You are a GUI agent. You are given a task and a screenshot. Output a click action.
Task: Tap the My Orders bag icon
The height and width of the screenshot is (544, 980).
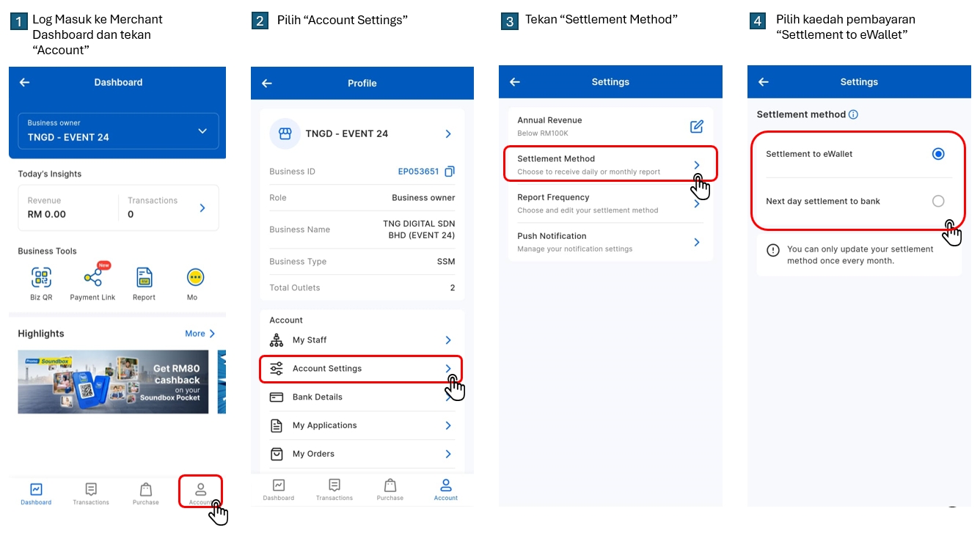[277, 454]
